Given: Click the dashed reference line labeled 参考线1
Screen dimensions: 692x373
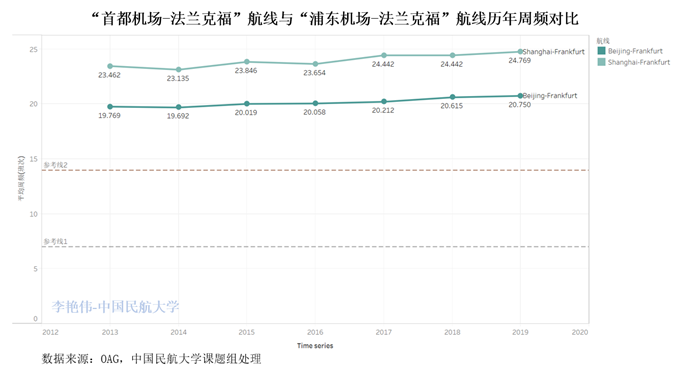Looking at the screenshot, I should coord(315,246).
